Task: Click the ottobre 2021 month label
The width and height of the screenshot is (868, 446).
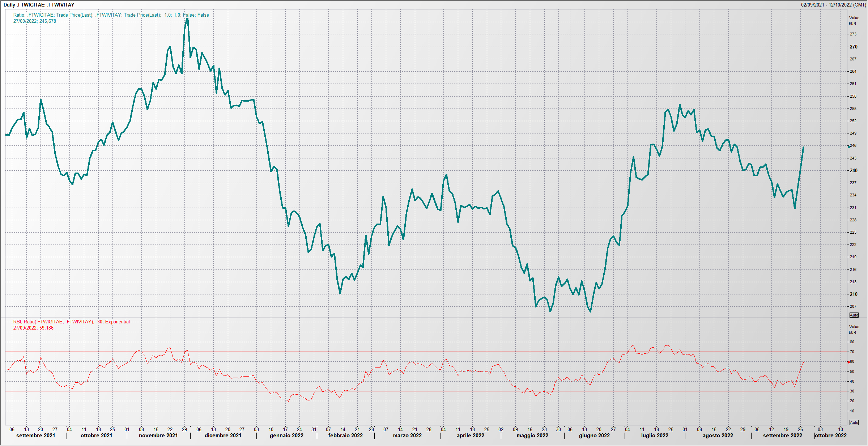Action: [97, 436]
